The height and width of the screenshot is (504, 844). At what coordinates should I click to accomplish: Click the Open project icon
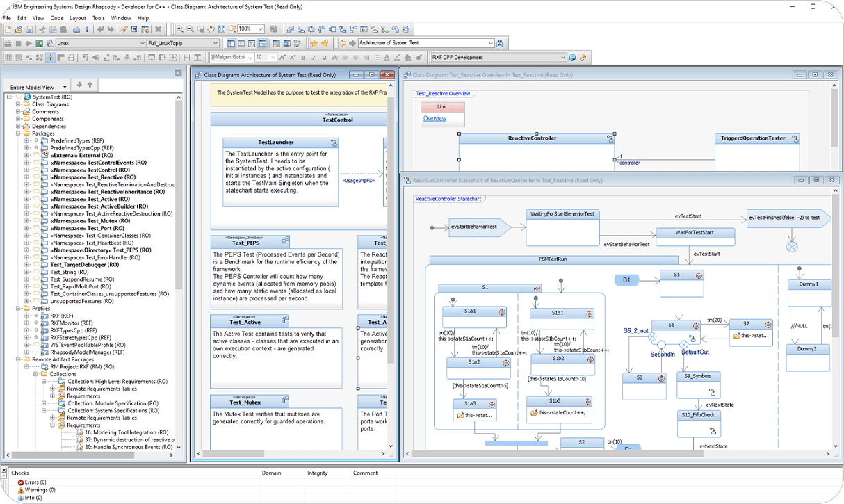(x=19, y=29)
